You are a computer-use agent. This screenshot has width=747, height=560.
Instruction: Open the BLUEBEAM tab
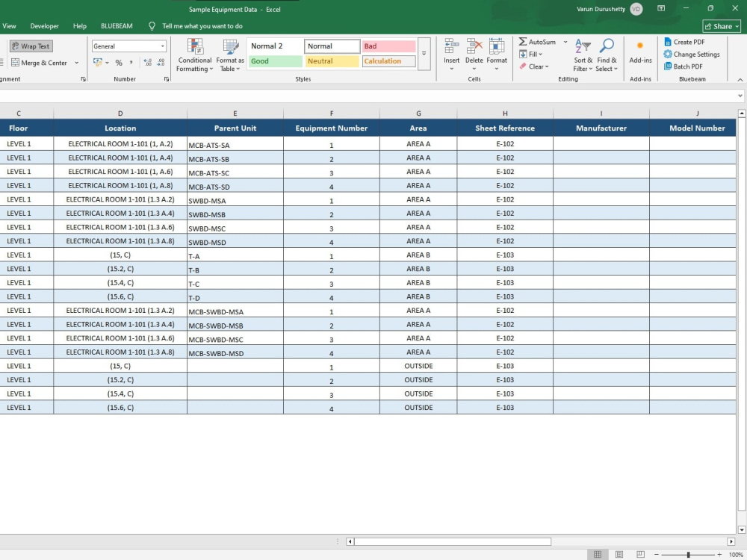coord(117,26)
